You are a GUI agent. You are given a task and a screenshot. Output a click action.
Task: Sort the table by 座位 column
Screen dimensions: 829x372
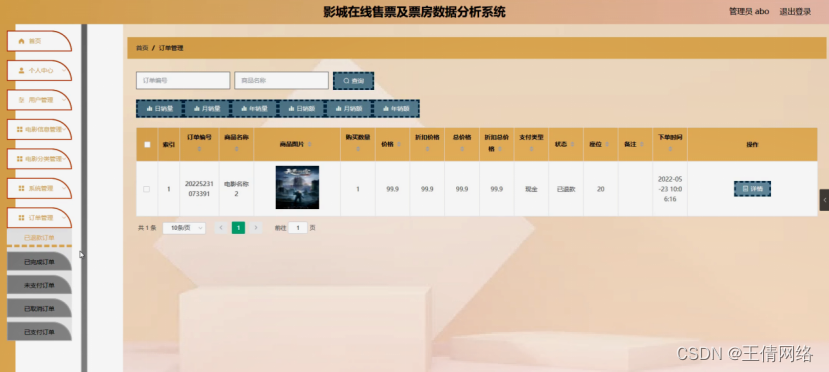(x=607, y=144)
